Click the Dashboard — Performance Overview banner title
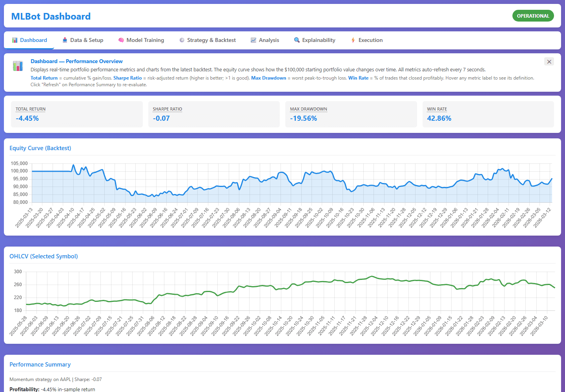The image size is (565, 392). [77, 61]
